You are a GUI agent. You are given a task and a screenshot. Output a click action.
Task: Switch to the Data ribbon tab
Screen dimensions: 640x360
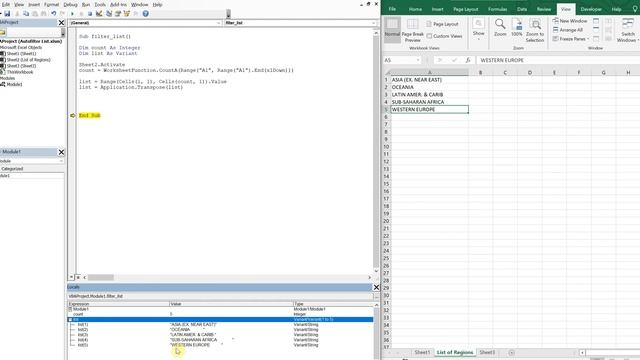pos(522,9)
